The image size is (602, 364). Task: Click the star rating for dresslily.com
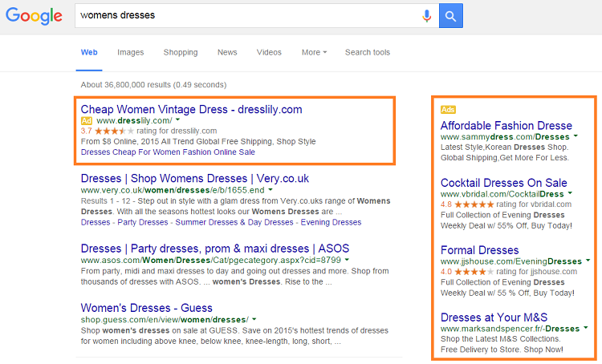coord(115,131)
